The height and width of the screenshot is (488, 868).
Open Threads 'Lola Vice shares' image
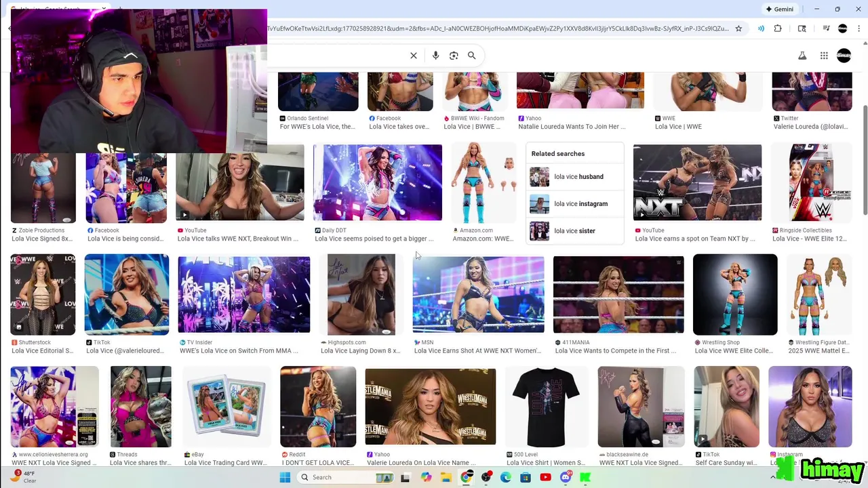point(140,407)
